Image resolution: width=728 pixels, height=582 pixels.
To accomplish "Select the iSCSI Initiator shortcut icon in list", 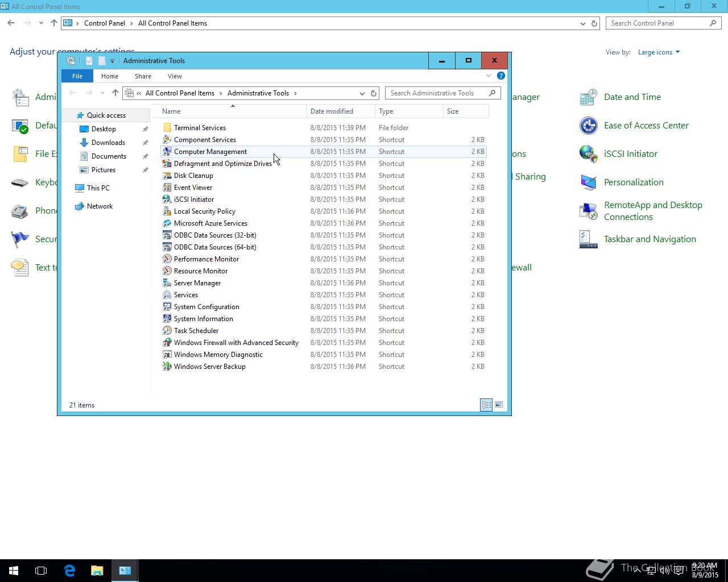I will (x=167, y=199).
